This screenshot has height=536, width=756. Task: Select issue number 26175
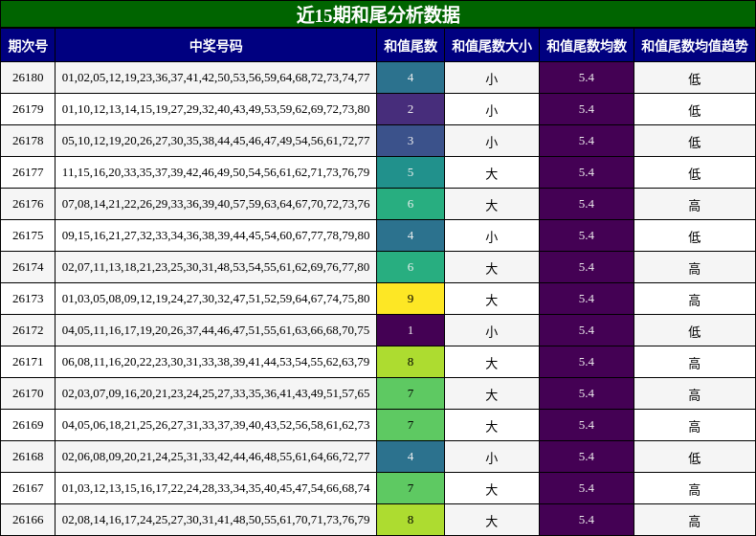click(x=28, y=235)
